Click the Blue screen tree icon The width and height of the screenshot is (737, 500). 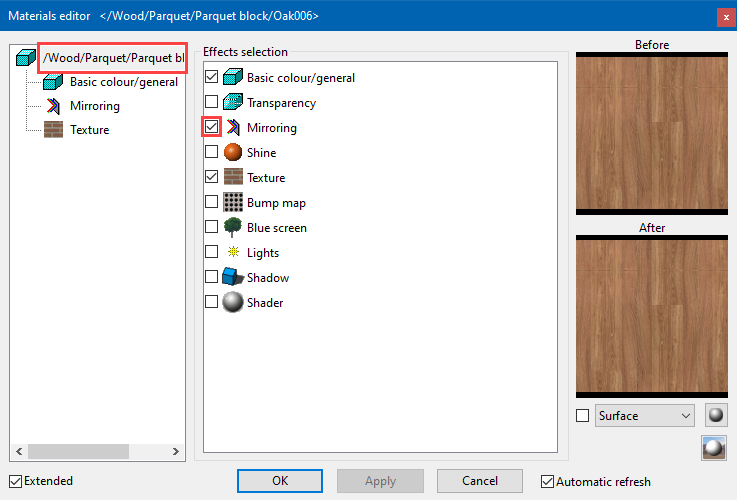[x=232, y=228]
